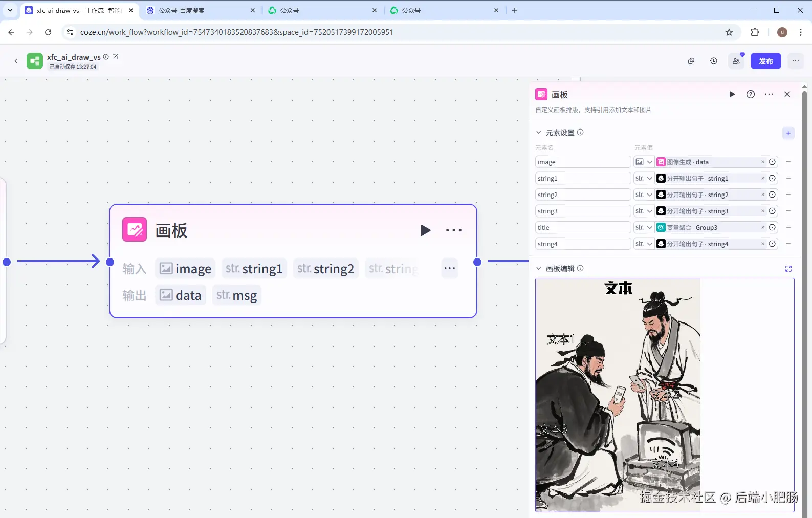Edit the image element name field
This screenshot has height=518, width=812.
[x=583, y=162]
